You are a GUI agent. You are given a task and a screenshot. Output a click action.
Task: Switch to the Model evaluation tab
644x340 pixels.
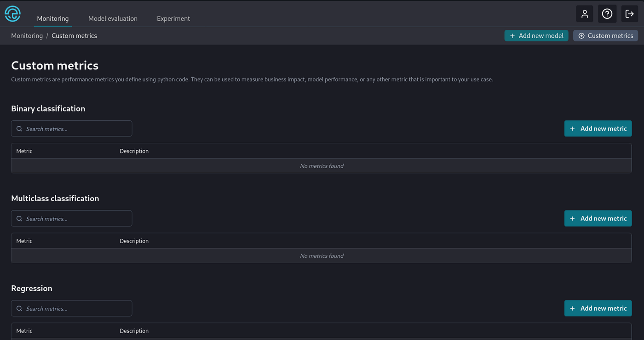(113, 18)
